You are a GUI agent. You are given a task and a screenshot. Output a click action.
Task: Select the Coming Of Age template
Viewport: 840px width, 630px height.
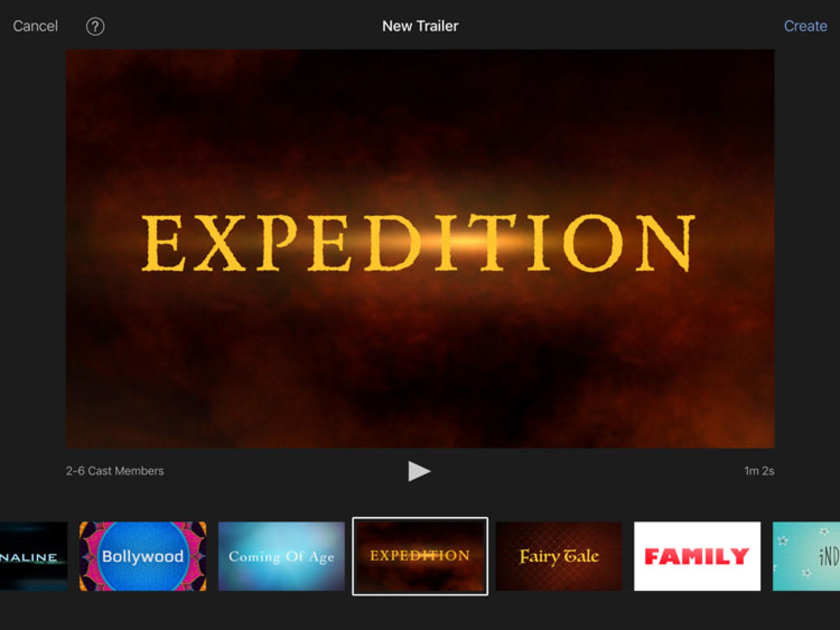280,556
